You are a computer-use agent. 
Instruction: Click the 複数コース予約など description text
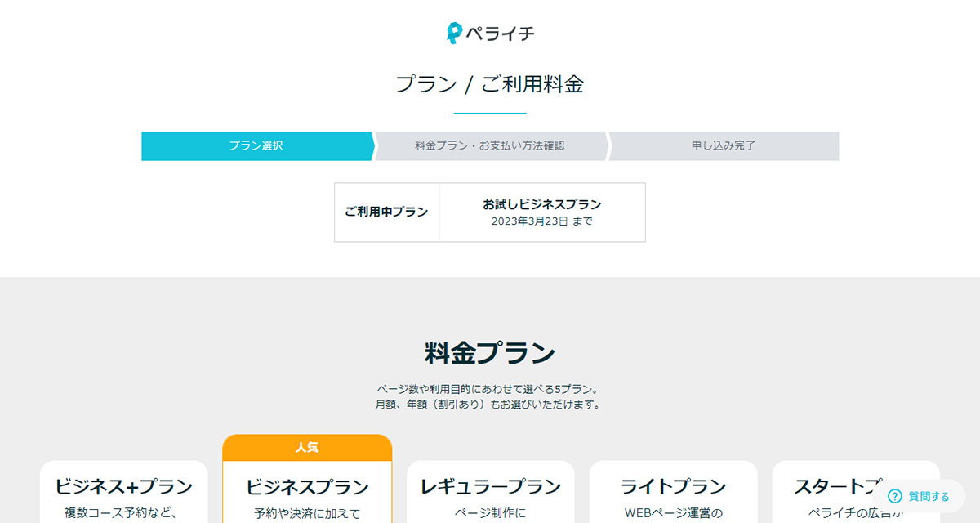click(120, 514)
